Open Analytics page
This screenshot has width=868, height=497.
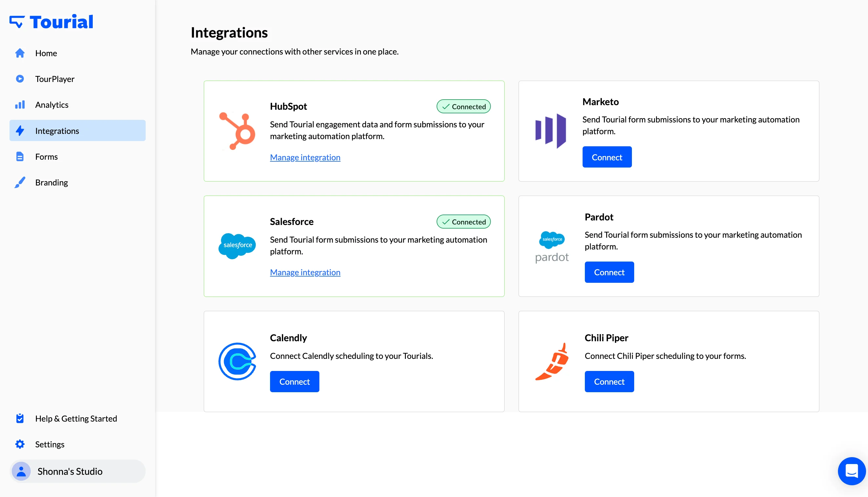[x=77, y=104]
